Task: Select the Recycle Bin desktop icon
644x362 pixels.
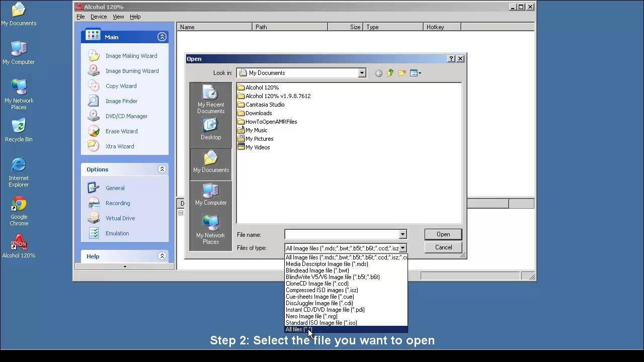Action: click(x=19, y=130)
